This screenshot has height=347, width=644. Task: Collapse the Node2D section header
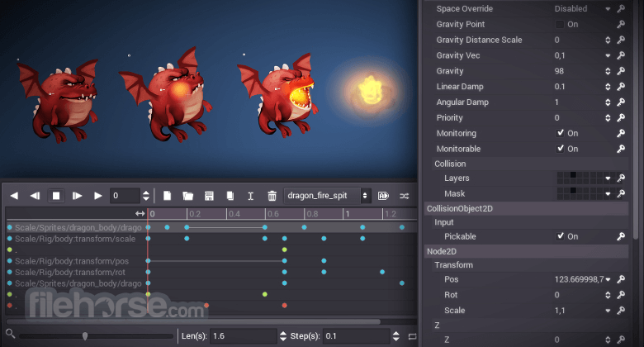pyautogui.click(x=526, y=251)
